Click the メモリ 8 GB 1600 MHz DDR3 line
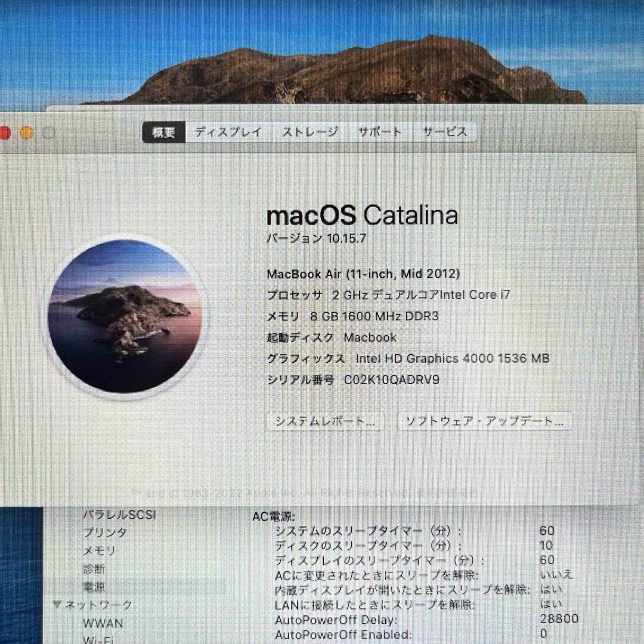 (x=353, y=316)
